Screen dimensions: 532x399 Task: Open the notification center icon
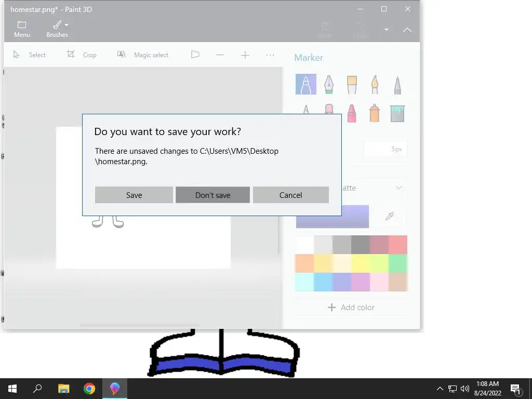tap(516, 389)
